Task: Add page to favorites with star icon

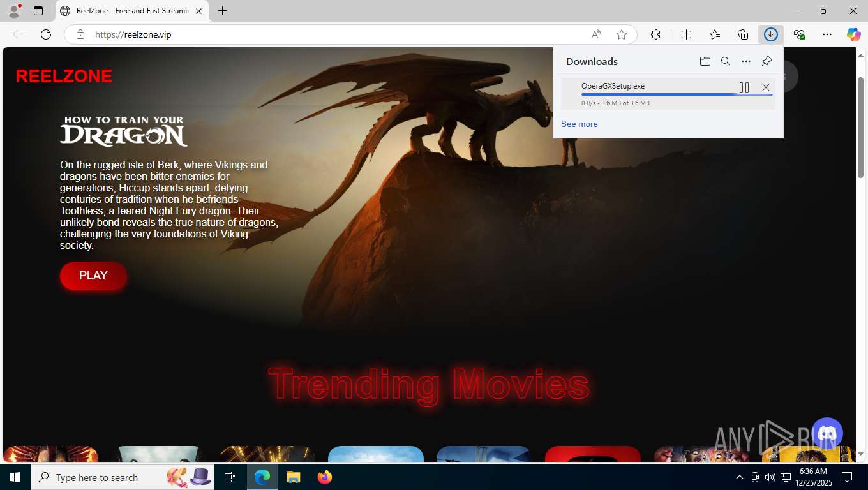Action: click(622, 34)
